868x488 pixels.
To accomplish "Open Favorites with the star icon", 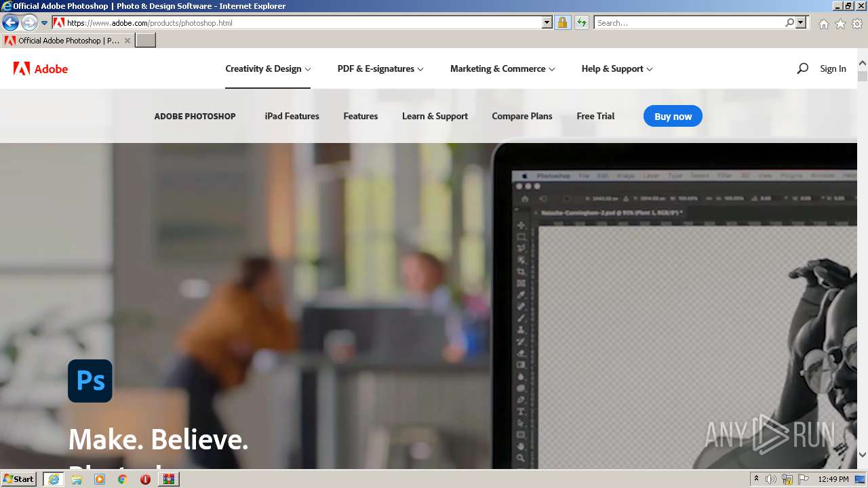I will point(840,23).
